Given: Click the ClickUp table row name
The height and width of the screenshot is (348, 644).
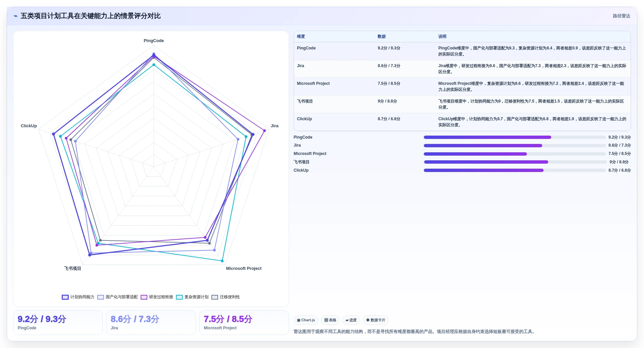Looking at the screenshot, I should click(304, 119).
